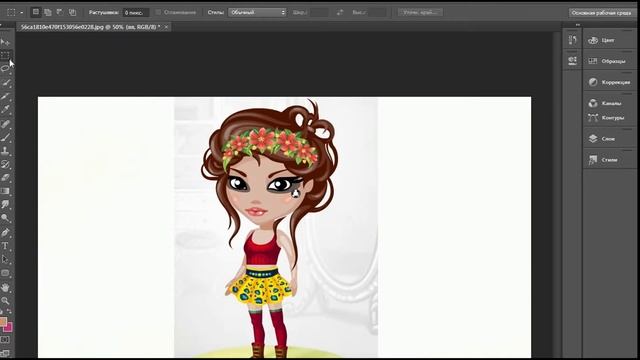Image resolution: width=640 pixels, height=360 pixels.
Task: Click the Растушевка feather input field
Action: (x=136, y=13)
